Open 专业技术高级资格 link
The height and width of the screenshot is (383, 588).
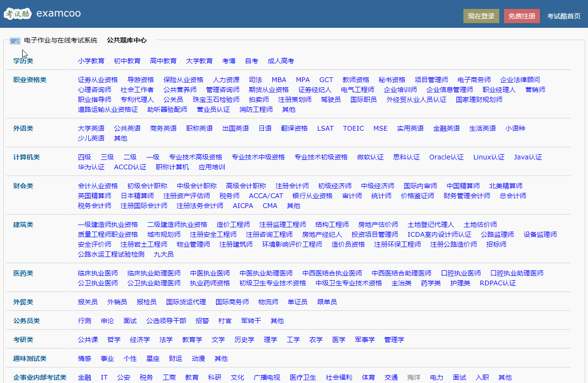click(195, 157)
